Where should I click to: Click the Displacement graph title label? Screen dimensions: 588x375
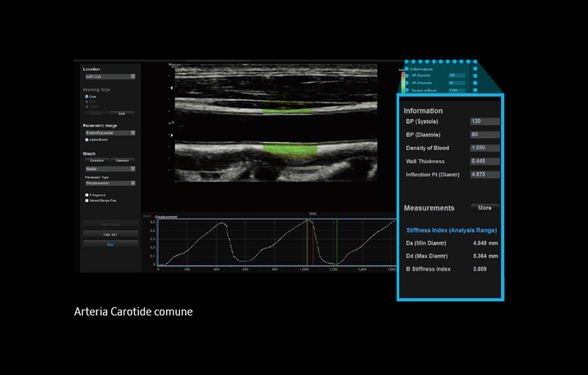(166, 217)
